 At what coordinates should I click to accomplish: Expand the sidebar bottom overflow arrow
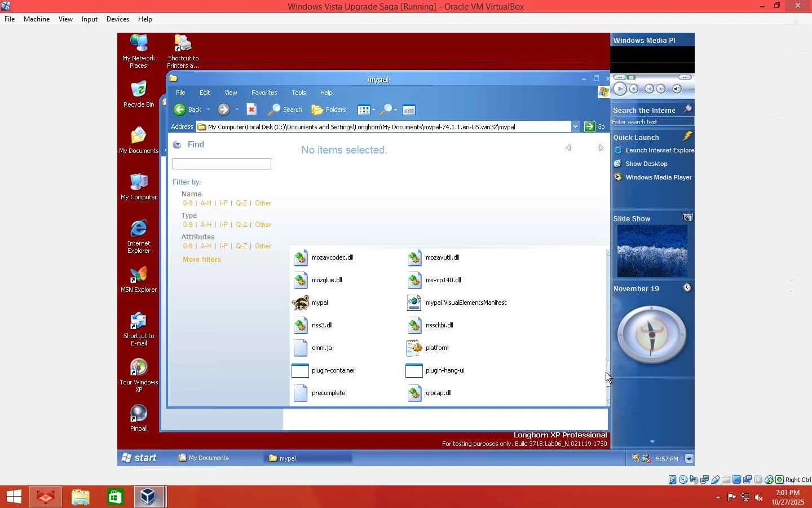click(x=652, y=441)
